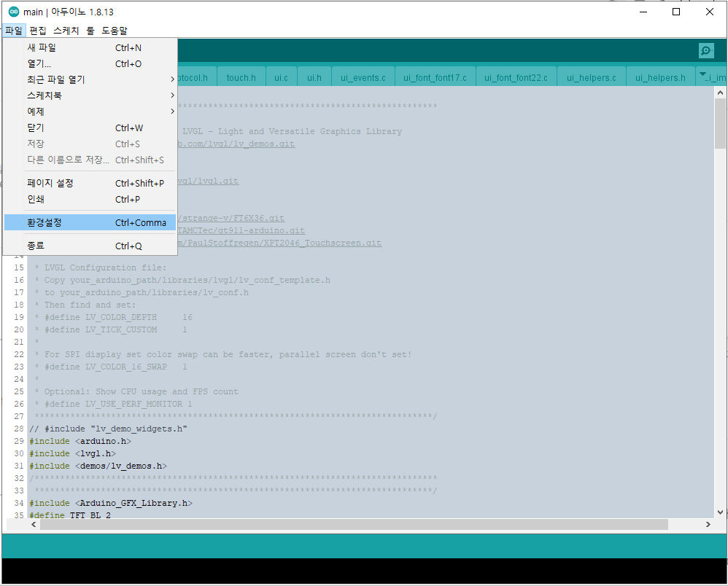Click the horizontal scrollbar thumb
Screen dimensions: 728x586
tap(354, 524)
